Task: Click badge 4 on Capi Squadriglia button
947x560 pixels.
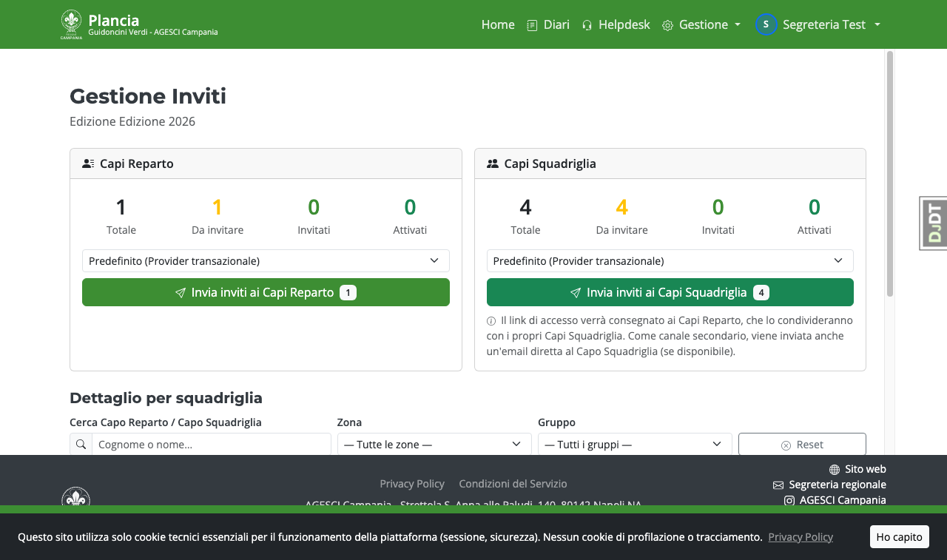Action: pos(761,293)
